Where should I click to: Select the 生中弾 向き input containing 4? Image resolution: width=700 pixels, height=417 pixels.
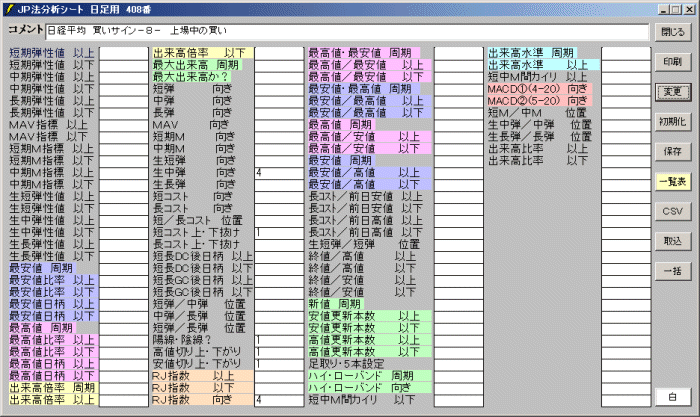click(x=278, y=173)
